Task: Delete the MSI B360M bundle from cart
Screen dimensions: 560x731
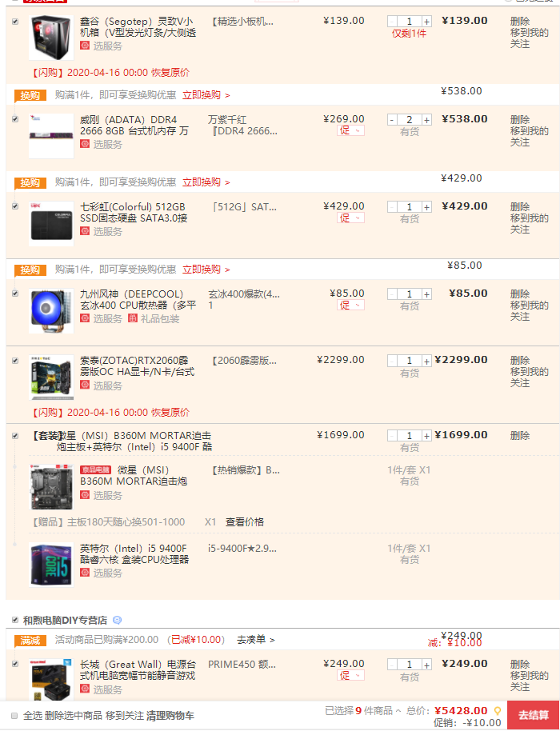Action: [520, 435]
